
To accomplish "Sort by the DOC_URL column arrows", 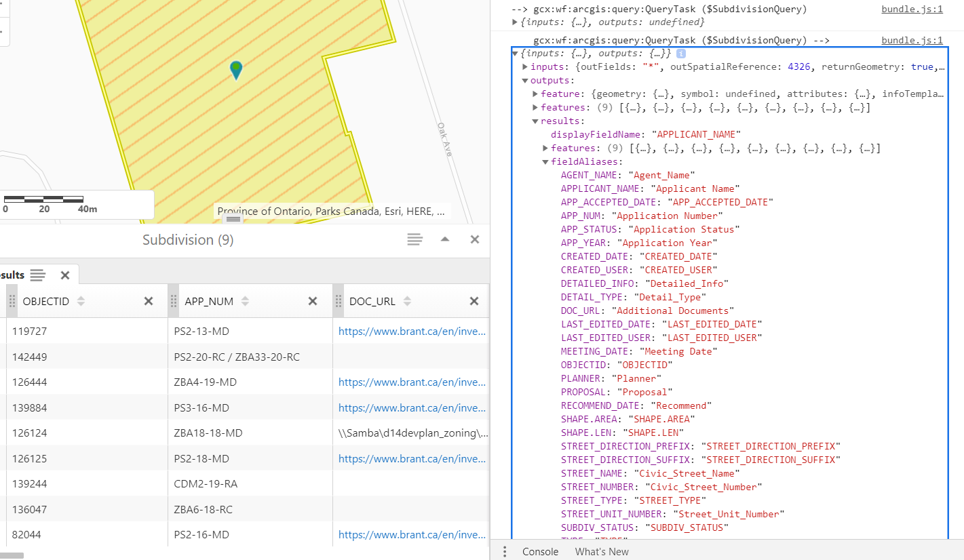I will tap(408, 301).
